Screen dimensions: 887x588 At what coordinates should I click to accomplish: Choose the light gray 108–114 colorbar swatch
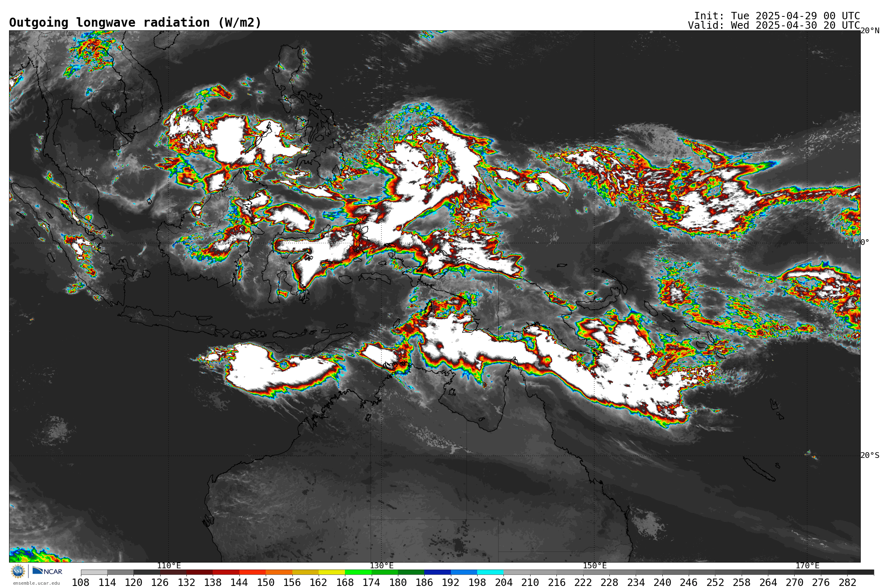click(94, 572)
